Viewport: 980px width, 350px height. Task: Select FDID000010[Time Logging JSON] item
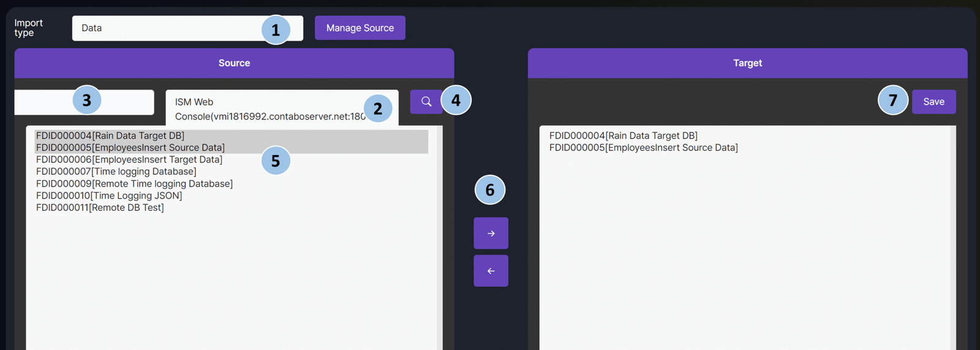tap(109, 196)
